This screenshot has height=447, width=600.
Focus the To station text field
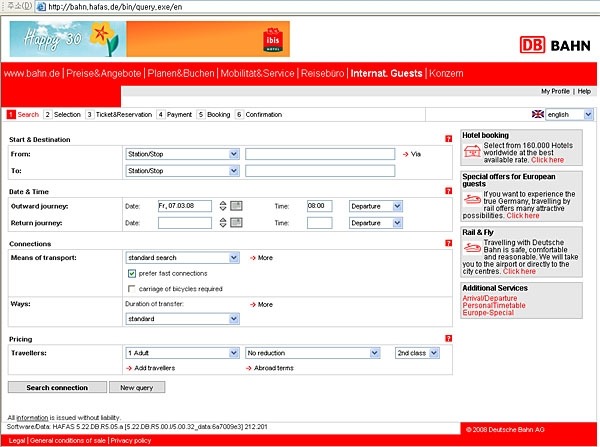[x=320, y=171]
